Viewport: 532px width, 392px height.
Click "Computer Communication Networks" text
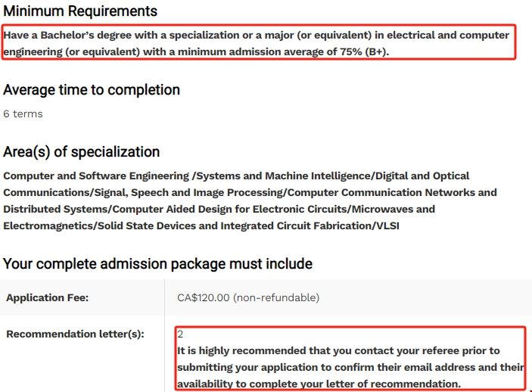point(381,192)
